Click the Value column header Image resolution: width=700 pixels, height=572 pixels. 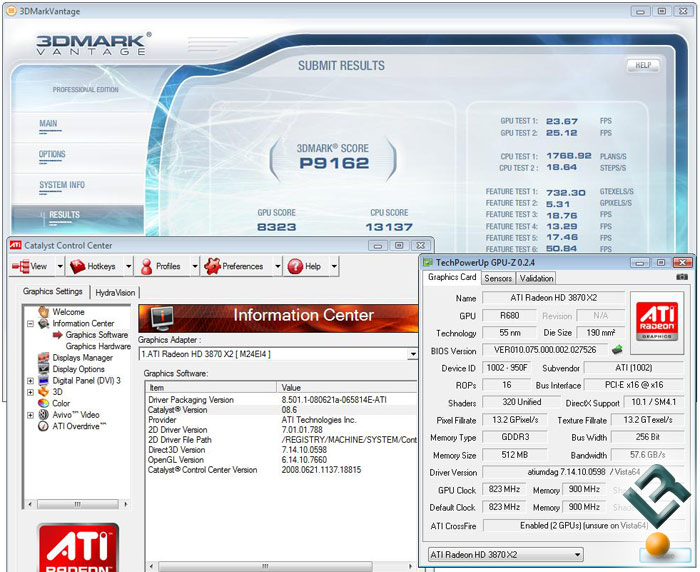(347, 388)
